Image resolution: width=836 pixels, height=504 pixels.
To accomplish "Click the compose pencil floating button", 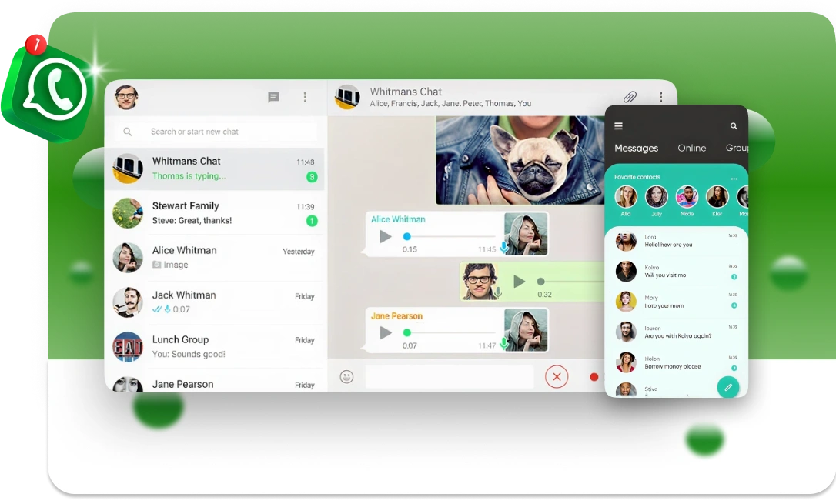I will pyautogui.click(x=727, y=387).
